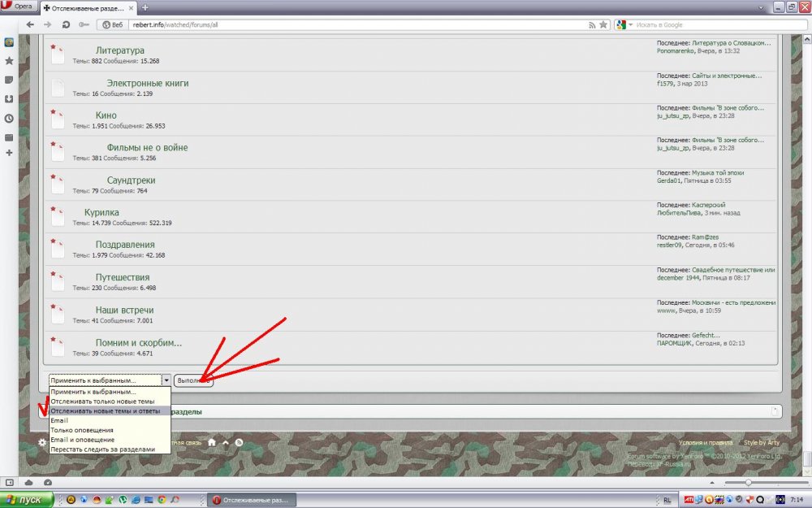Choose Перестать следить за разделами option

pos(110,449)
